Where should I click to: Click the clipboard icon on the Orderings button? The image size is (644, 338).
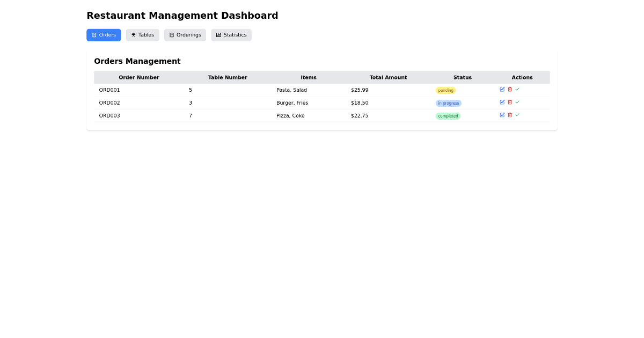pos(172,34)
